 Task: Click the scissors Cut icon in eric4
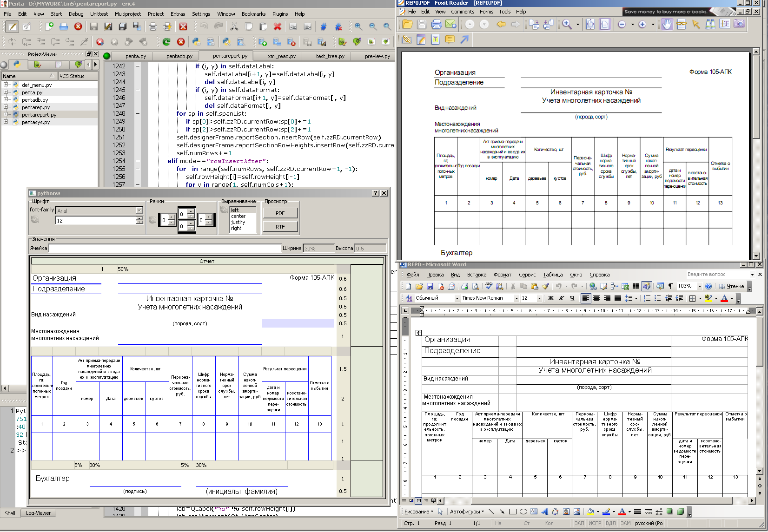(234, 26)
